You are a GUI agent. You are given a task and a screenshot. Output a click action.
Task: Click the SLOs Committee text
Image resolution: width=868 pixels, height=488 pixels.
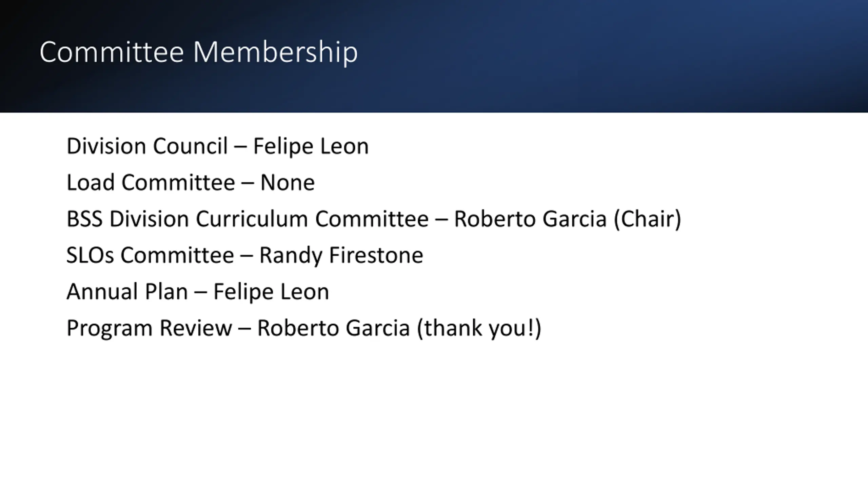point(150,255)
